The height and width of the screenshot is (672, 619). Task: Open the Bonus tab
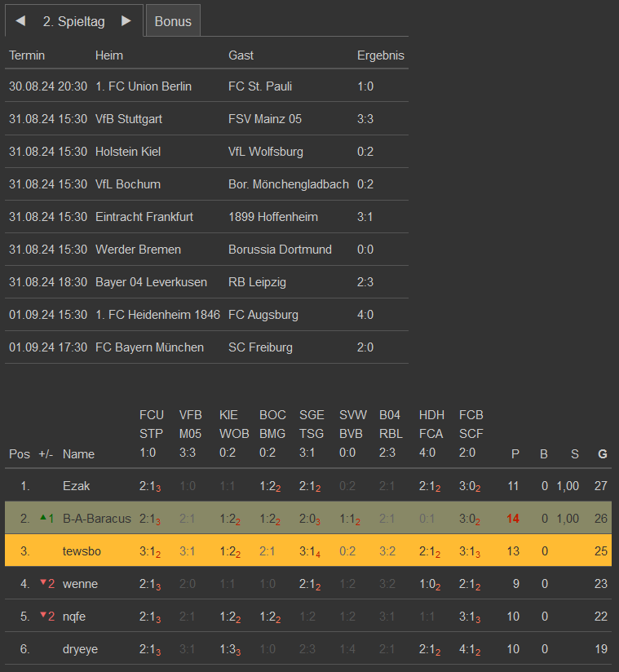(173, 21)
